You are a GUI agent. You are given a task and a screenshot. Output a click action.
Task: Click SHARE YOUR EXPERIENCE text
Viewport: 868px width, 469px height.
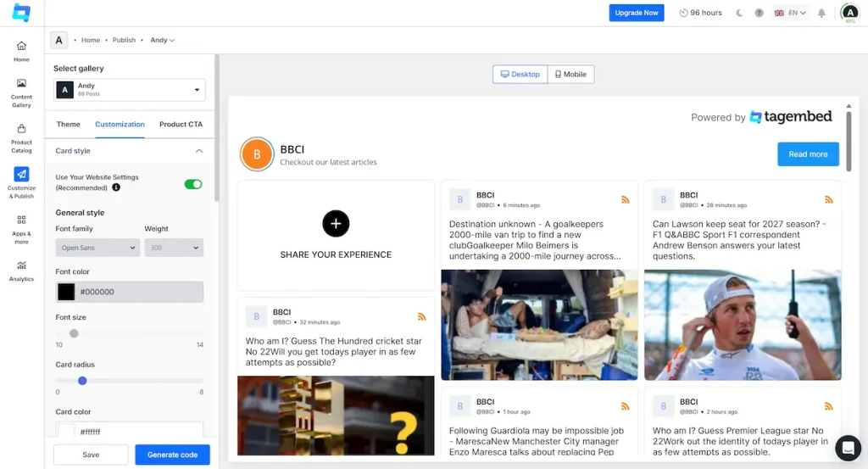coord(336,254)
